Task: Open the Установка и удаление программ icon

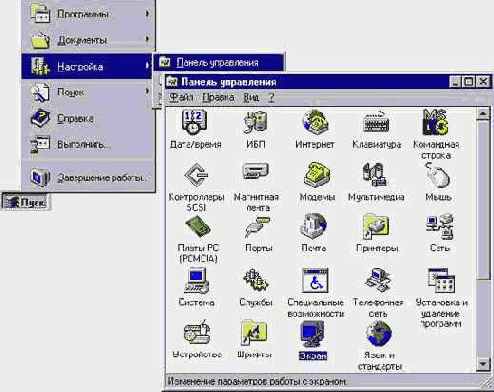Action: pyautogui.click(x=442, y=281)
